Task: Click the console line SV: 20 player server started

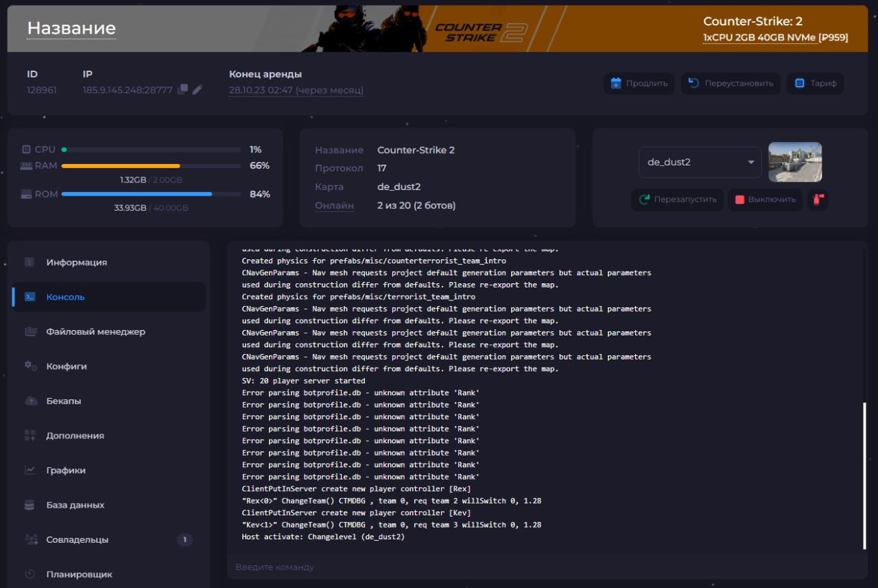Action: pos(304,381)
